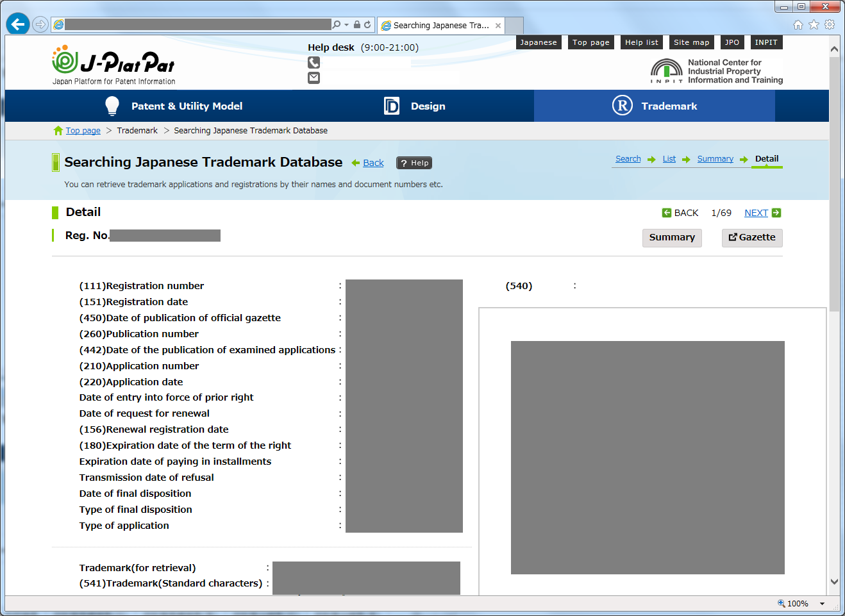Go to the NEXT record link
The image size is (845, 616).
point(756,213)
